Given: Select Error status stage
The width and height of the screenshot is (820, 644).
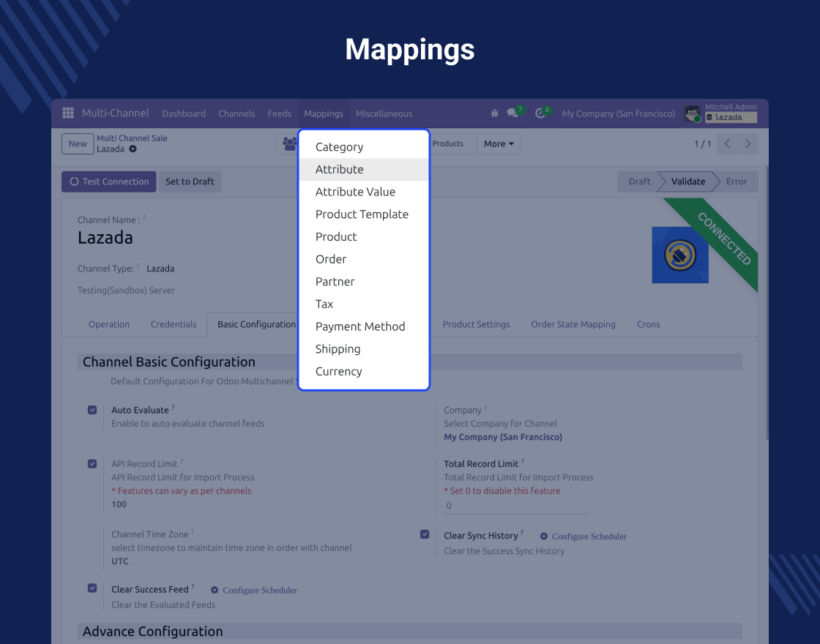Looking at the screenshot, I should click(737, 181).
